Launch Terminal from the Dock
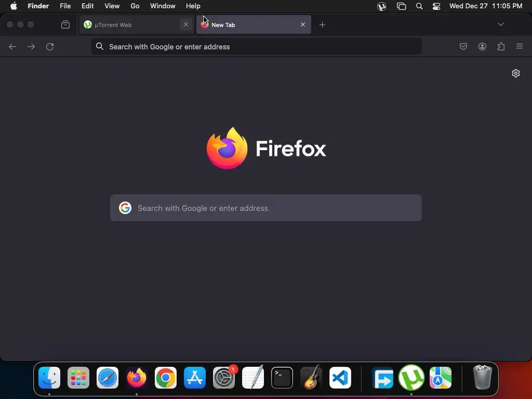532x399 pixels. click(282, 378)
